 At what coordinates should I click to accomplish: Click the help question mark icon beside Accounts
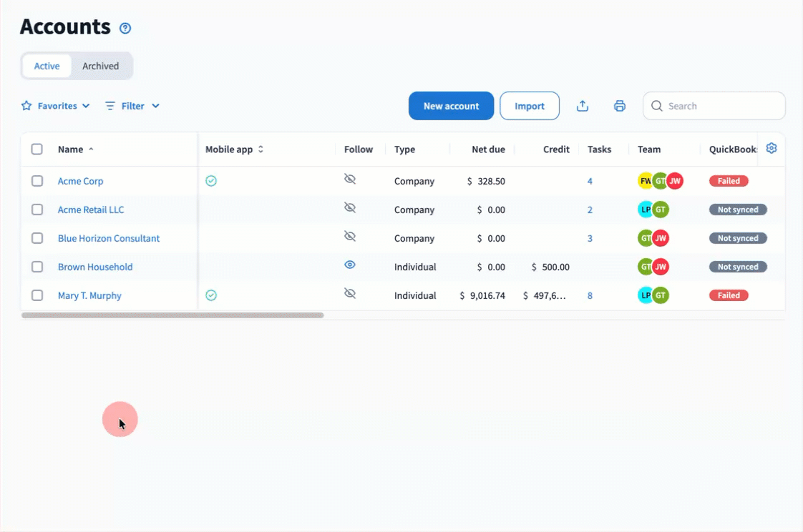(x=125, y=28)
